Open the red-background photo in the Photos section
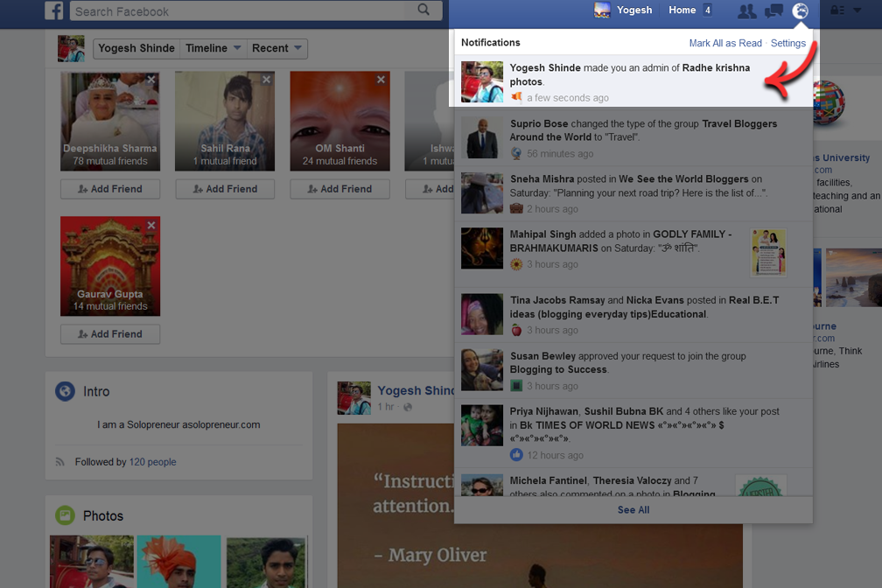882x588 pixels. coord(92,562)
